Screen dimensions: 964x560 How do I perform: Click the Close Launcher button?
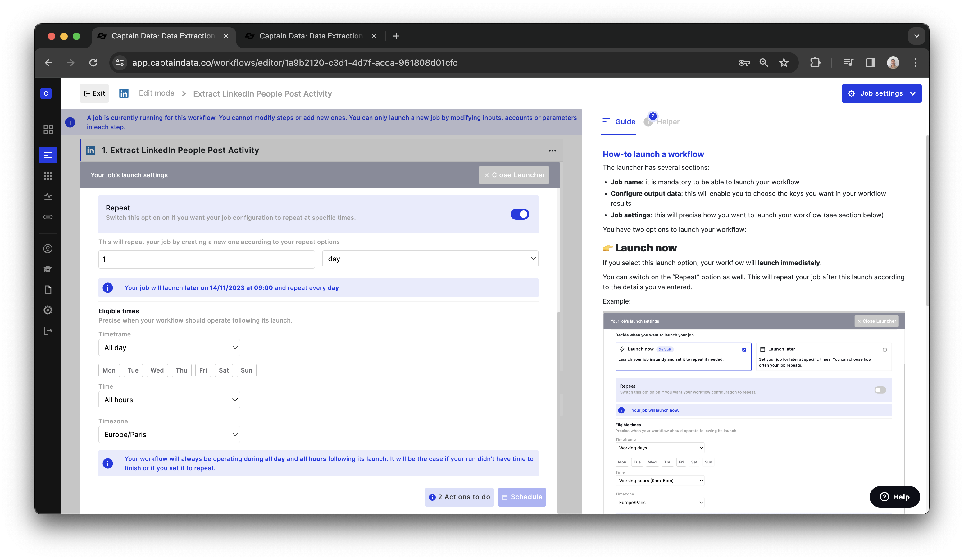514,175
